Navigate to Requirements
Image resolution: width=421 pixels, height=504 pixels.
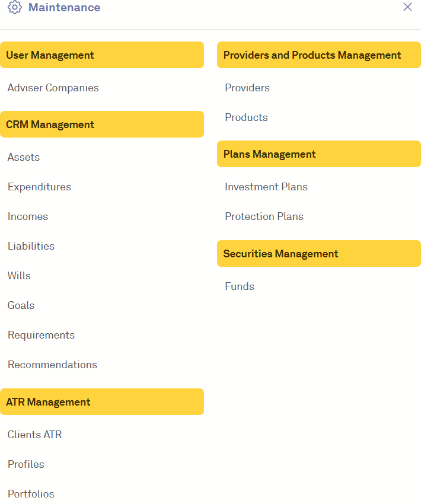(41, 335)
